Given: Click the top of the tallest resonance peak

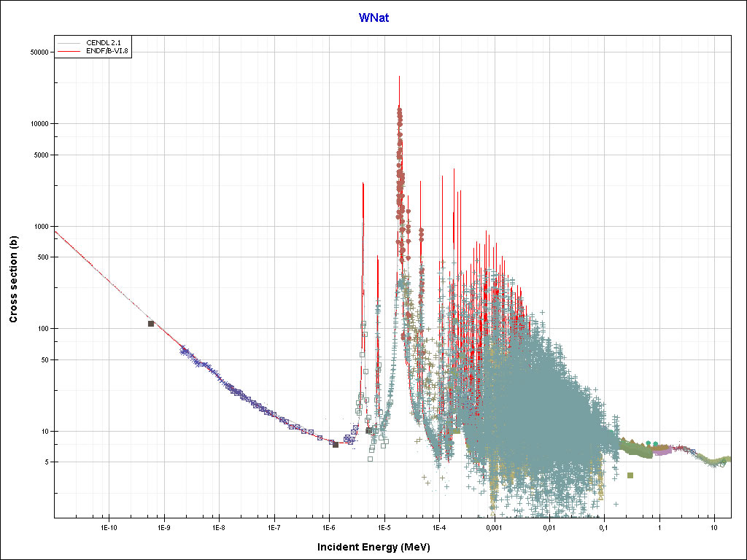Looking at the screenshot, I should point(399,77).
